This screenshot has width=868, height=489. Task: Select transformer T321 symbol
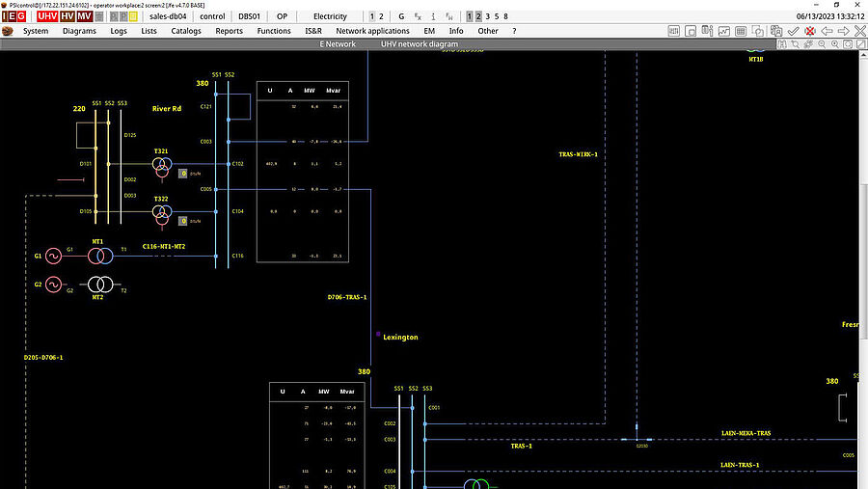pos(162,167)
